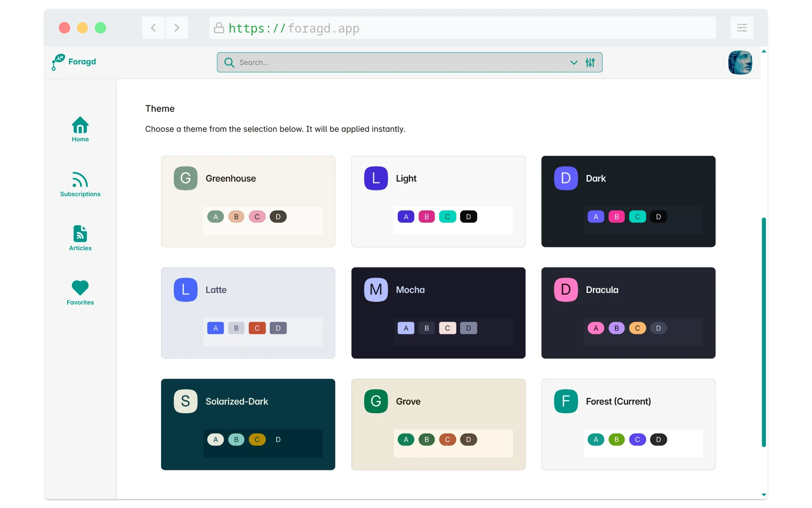Click swatch B in Solarized-Dark theme
The width and height of the screenshot is (812, 508).
tap(236, 439)
